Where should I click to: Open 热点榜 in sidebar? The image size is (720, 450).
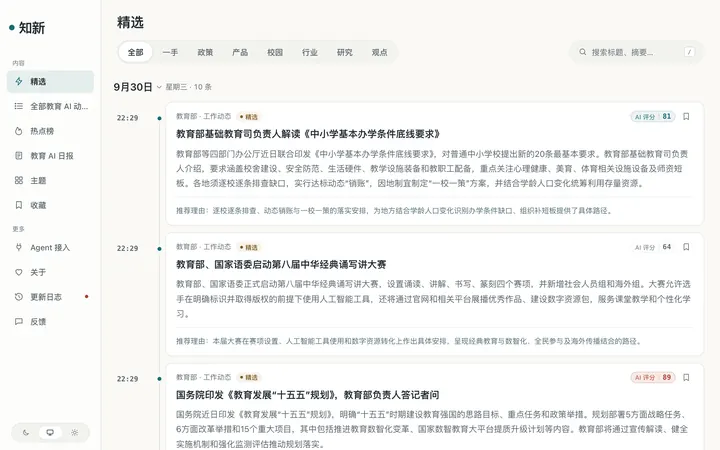pos(51,131)
